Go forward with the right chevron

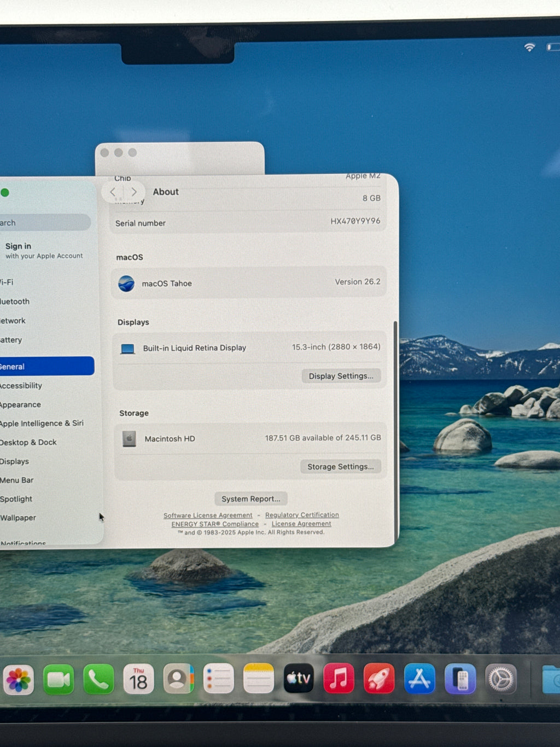click(x=133, y=192)
